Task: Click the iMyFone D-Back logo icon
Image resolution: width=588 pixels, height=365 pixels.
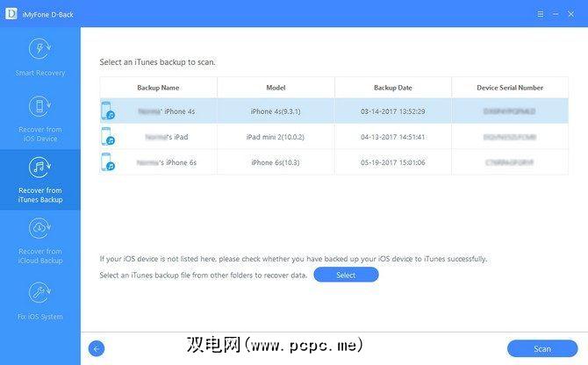Action: click(11, 14)
